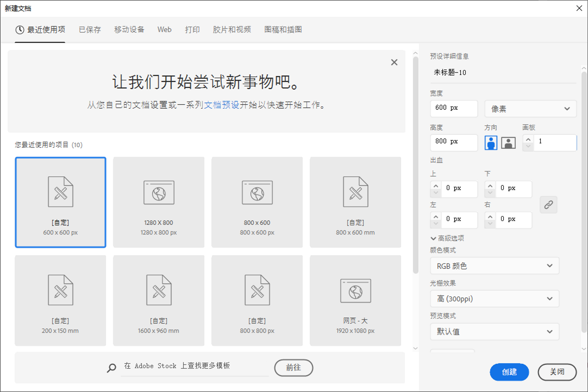
Task: Choose the 1280 X 800 web preset
Action: [159, 202]
